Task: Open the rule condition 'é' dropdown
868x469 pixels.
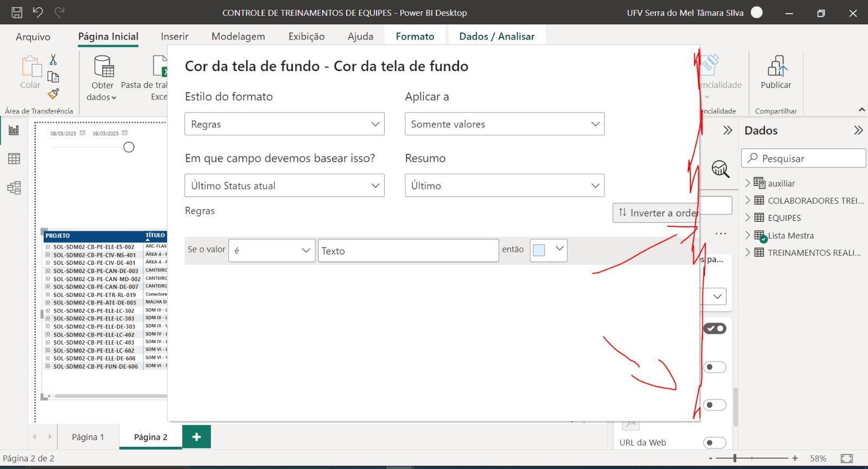Action: 272,250
